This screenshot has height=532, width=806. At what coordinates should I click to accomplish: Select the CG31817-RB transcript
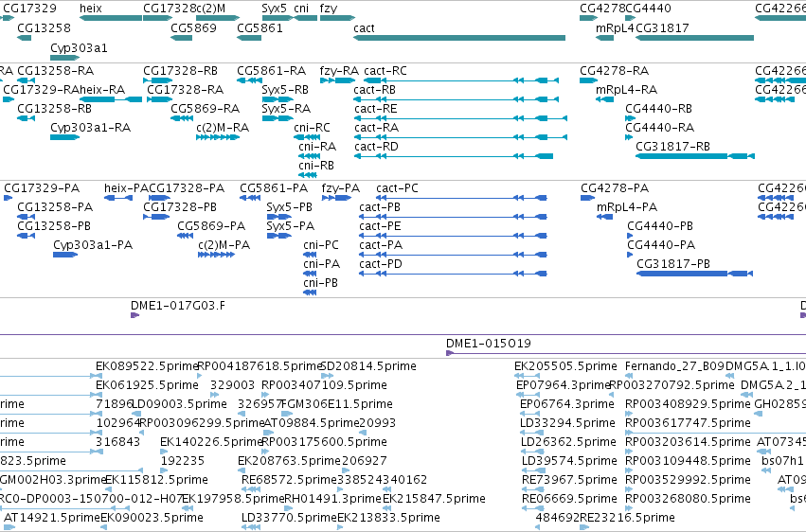[x=695, y=156]
